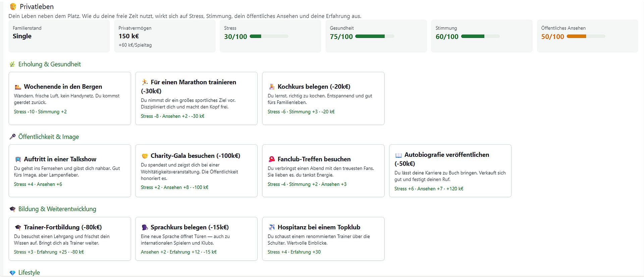
Task: Click the airplane icon on Hospitanz bei einem Topklub
Action: coord(272,227)
